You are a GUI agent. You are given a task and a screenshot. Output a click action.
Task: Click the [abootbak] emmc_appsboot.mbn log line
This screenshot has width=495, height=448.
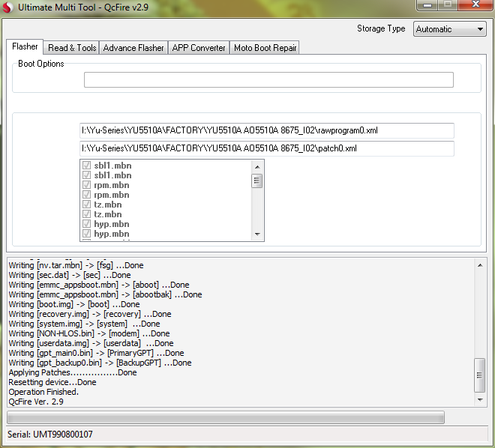[105, 294]
